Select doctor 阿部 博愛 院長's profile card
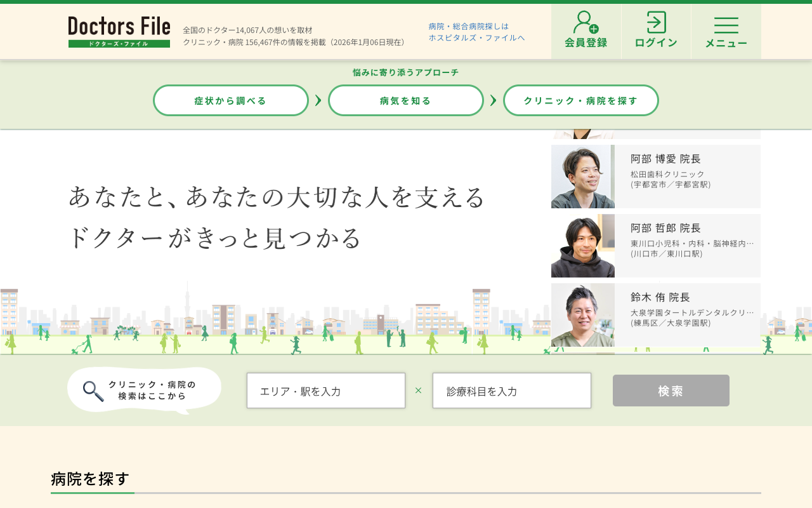The height and width of the screenshot is (508, 812). click(x=655, y=176)
